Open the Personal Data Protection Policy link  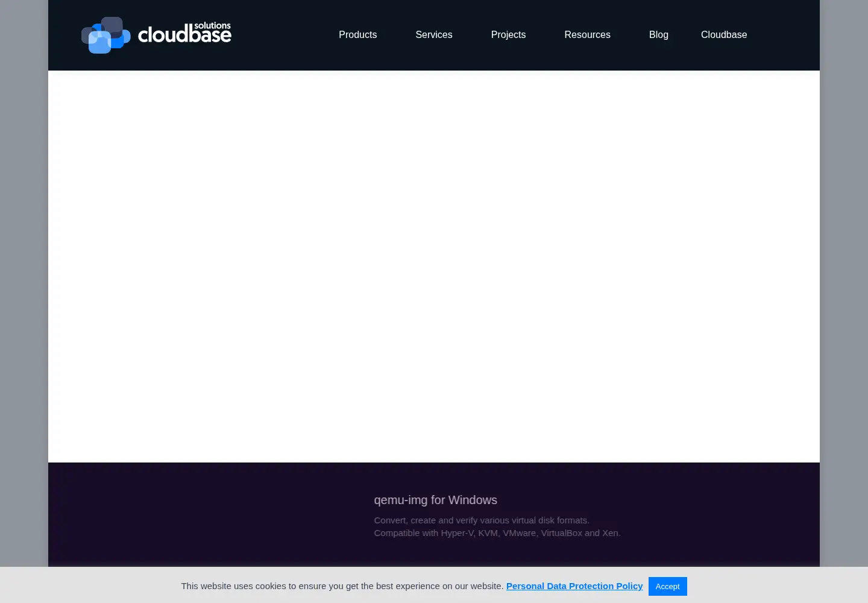[574, 586]
